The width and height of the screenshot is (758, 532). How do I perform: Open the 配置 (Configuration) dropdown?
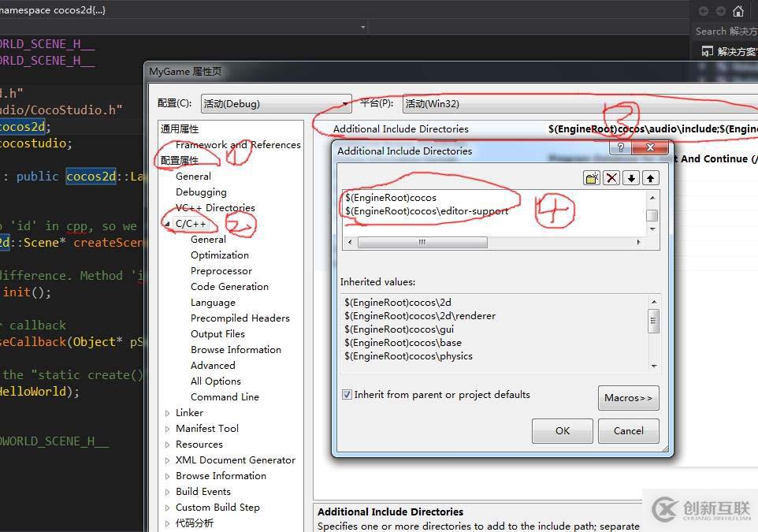[x=276, y=103]
